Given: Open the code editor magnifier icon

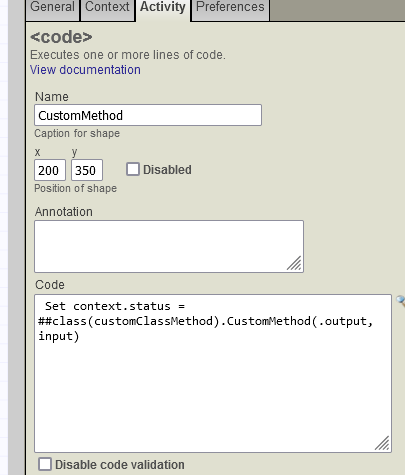Looking at the screenshot, I should point(401,302).
